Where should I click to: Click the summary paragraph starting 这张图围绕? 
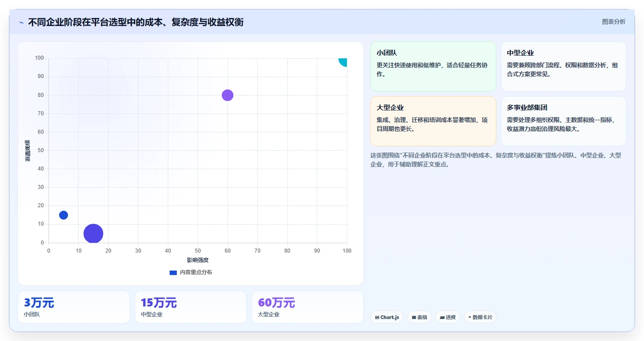[x=496, y=160]
